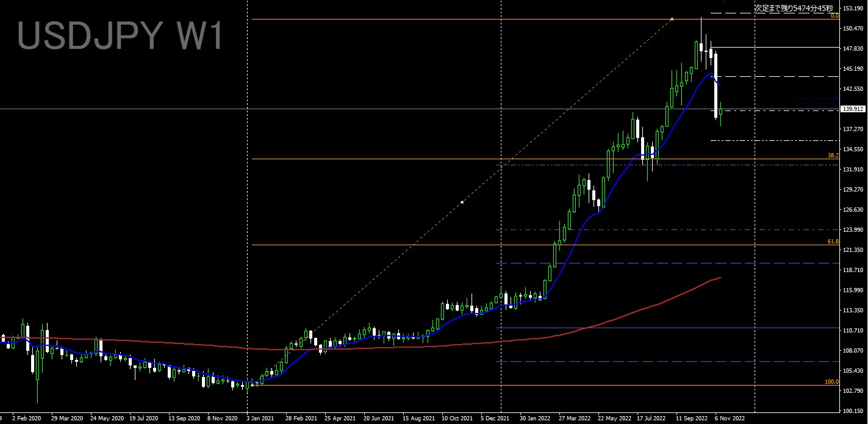The image size is (868, 424).
Task: Click the 17 Jul 2022 date label
Action: (651, 419)
